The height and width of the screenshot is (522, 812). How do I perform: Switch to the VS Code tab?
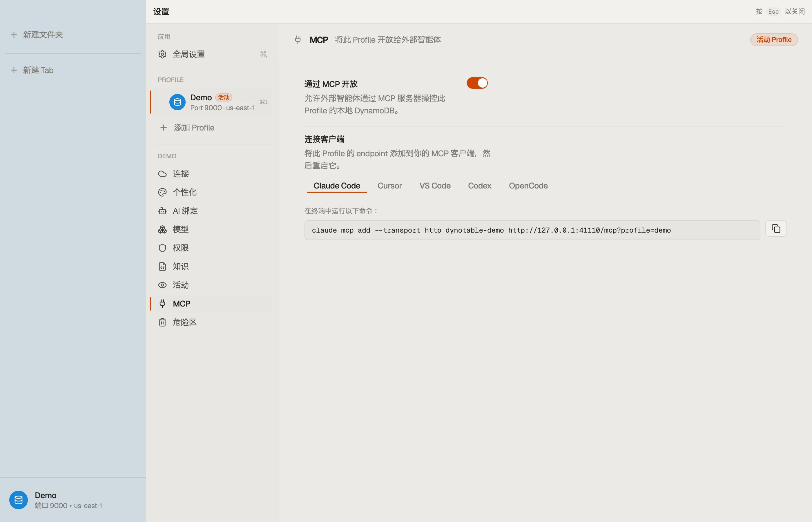pos(435,186)
